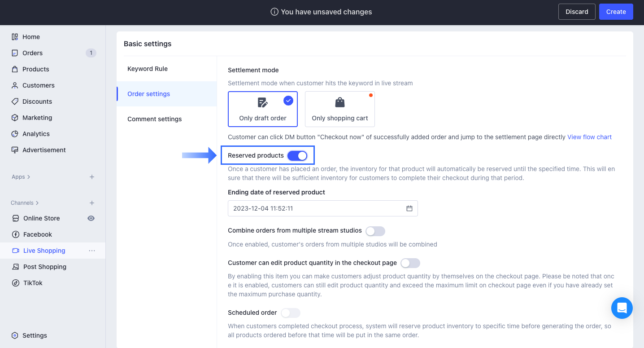Viewport: 644px width, 348px height.
Task: Open Live Shopping more options menu
Action: point(92,251)
